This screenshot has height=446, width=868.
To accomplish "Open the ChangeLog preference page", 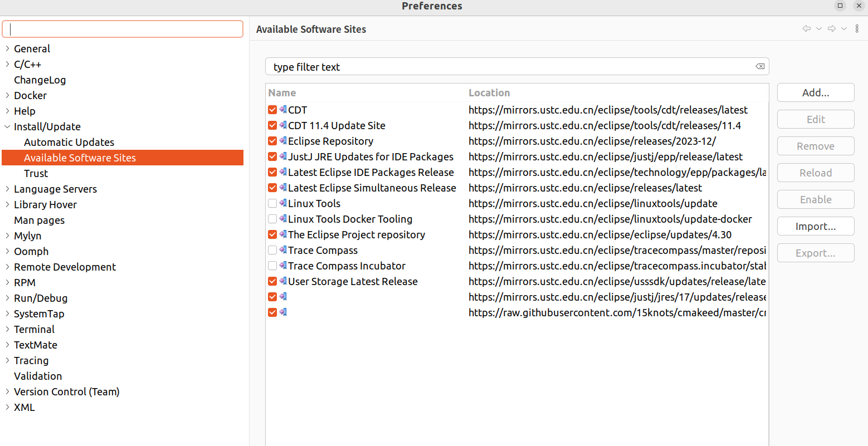I will coord(40,80).
